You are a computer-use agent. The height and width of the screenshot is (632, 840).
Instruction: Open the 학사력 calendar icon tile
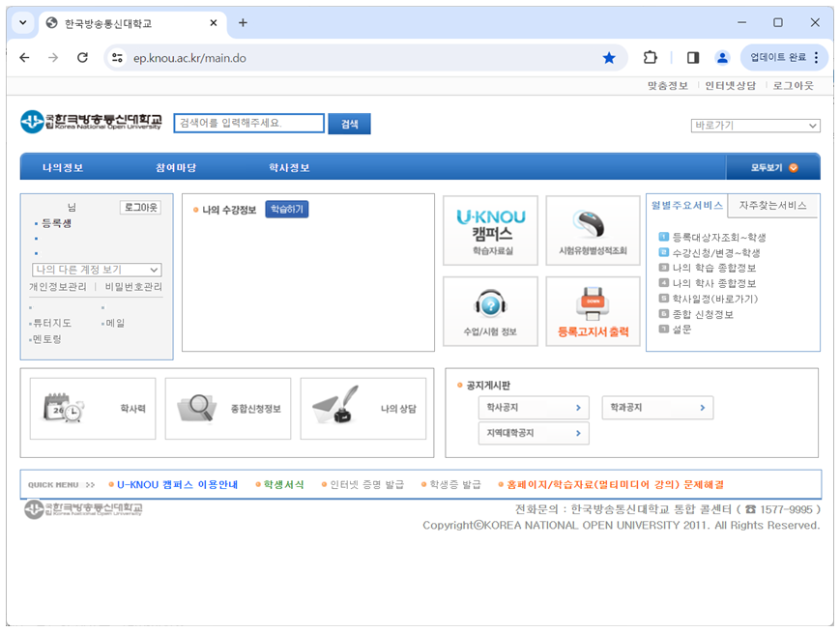point(93,409)
